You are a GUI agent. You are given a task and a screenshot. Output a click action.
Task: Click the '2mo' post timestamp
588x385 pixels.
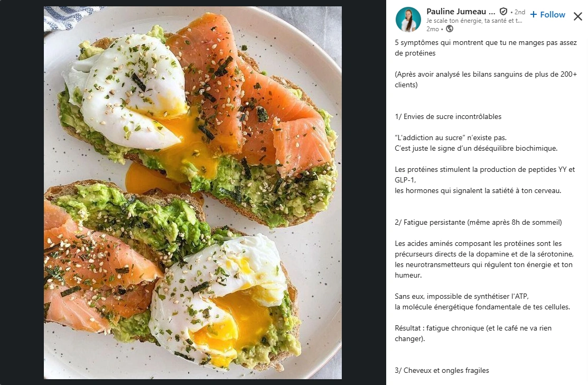[432, 29]
